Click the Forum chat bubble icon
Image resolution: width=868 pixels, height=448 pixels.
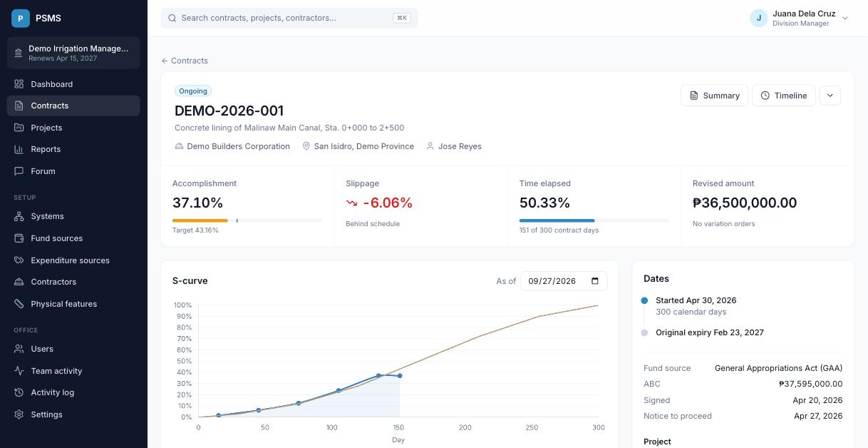19,171
